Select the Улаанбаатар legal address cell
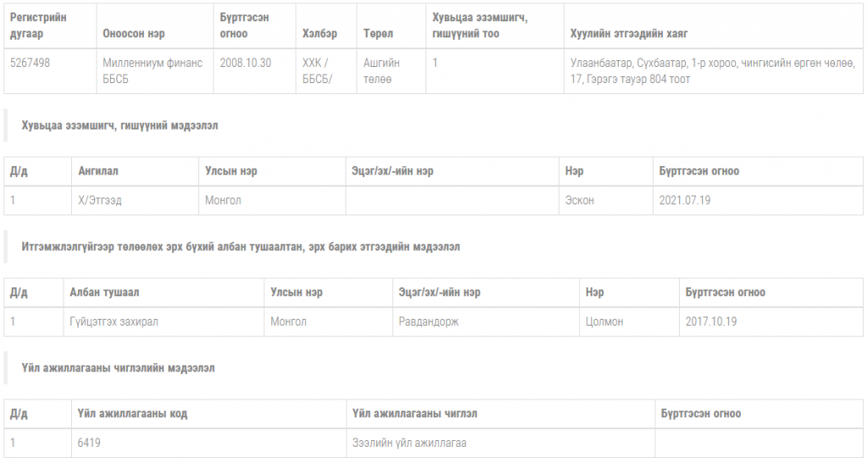 coord(712,71)
